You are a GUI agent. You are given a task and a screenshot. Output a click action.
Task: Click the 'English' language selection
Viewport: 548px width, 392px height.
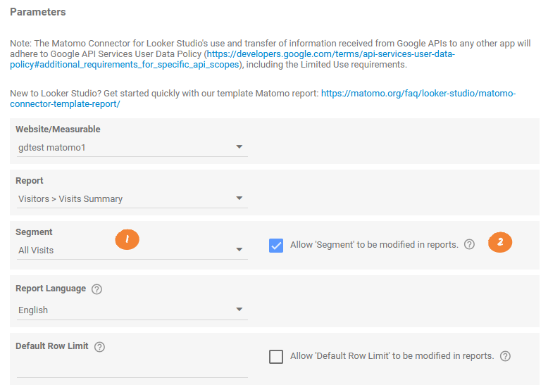click(x=33, y=310)
